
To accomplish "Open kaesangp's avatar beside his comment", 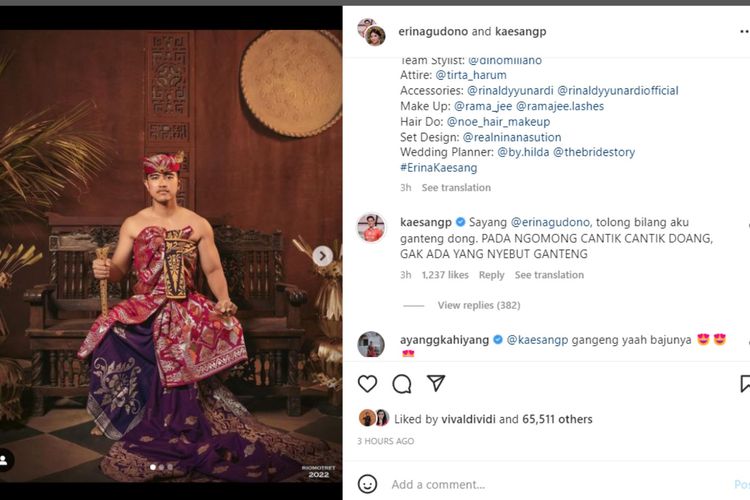I will [x=371, y=227].
